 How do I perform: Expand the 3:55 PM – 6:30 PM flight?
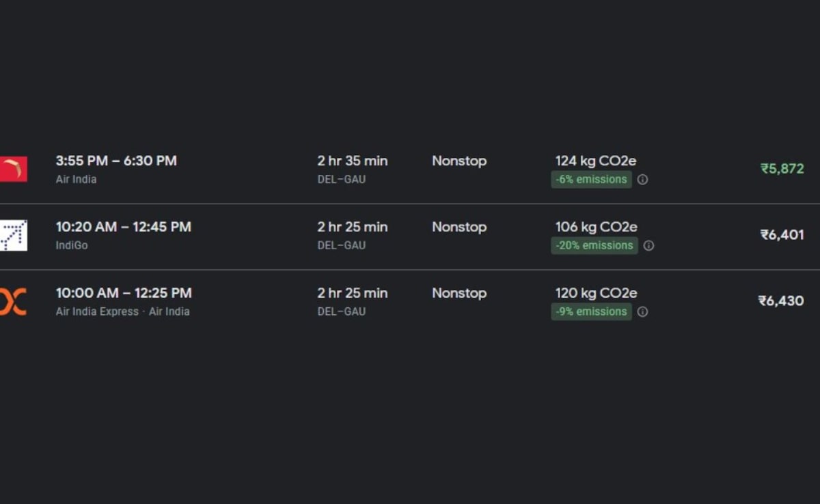116,161
